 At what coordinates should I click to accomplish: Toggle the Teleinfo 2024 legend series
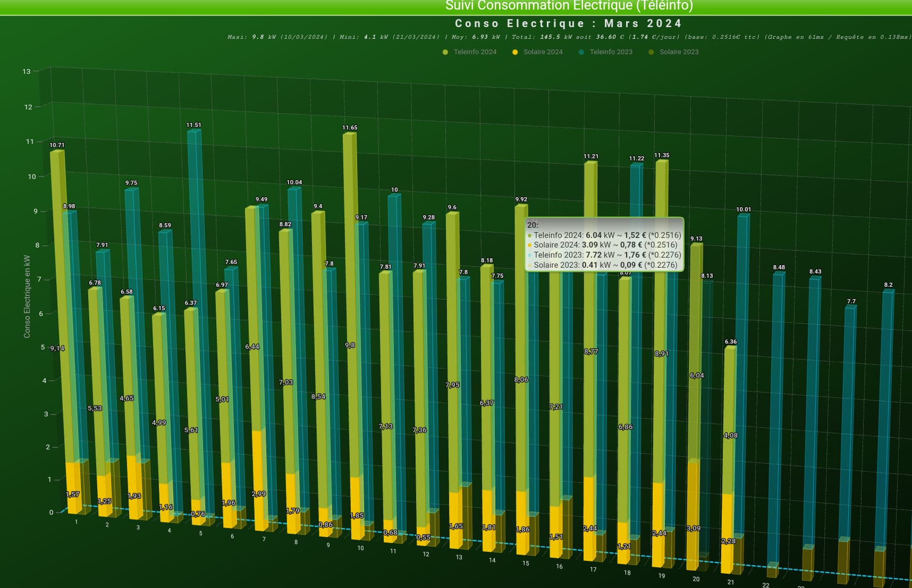pos(470,52)
